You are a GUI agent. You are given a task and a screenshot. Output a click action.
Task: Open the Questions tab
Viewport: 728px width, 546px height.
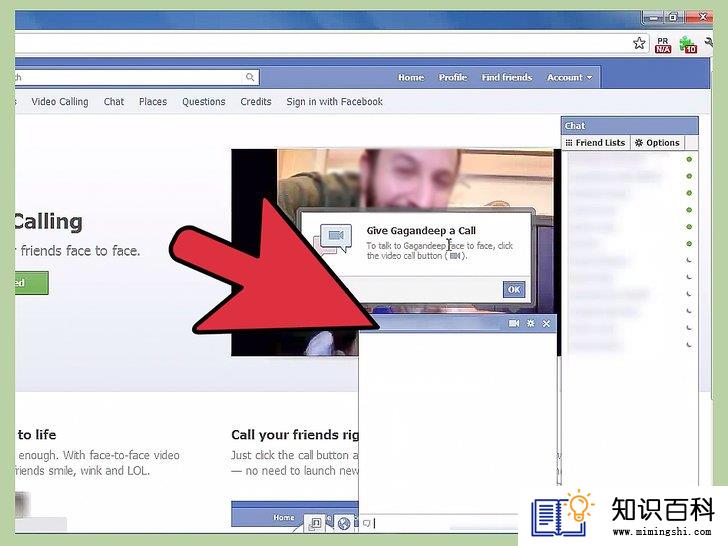click(203, 102)
